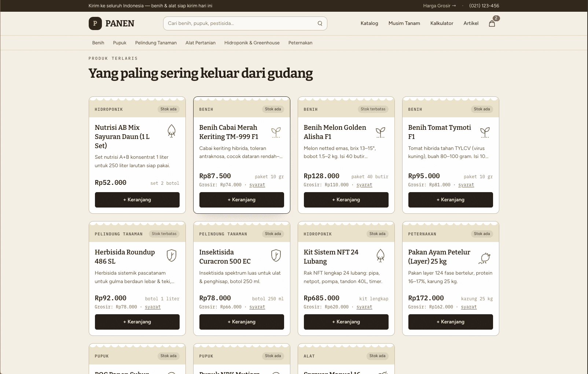Click shield icon on Insektisida Curacron card

click(276, 255)
